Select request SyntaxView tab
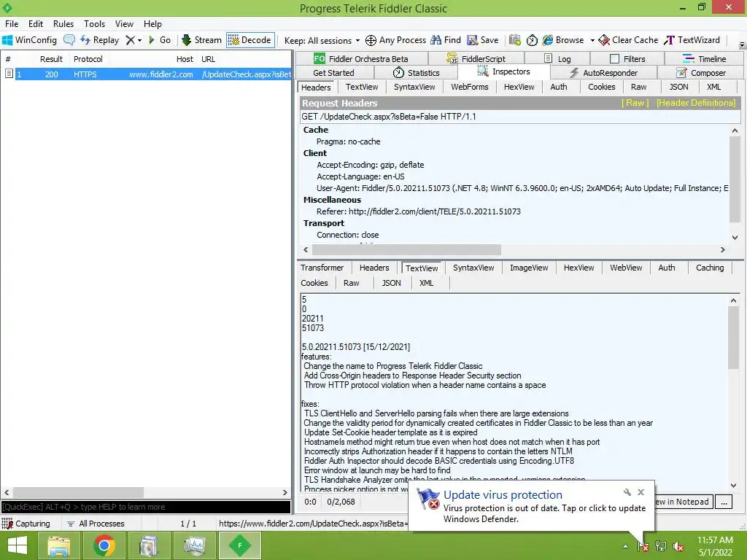The height and width of the screenshot is (560, 747). coord(414,87)
